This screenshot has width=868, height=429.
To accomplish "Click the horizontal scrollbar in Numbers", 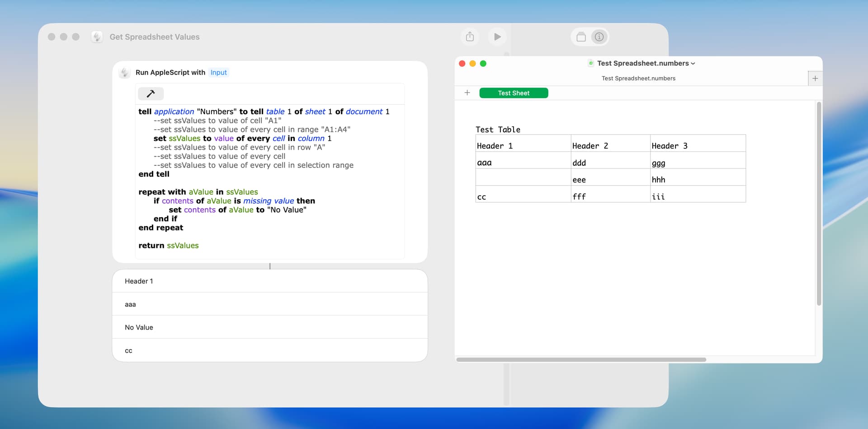I will 581,359.
